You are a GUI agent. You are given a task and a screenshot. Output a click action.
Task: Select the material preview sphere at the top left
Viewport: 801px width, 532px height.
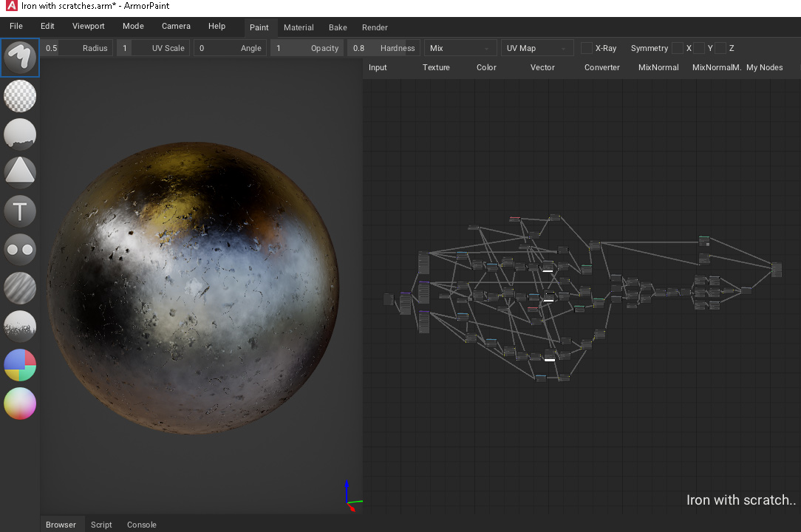(19, 58)
